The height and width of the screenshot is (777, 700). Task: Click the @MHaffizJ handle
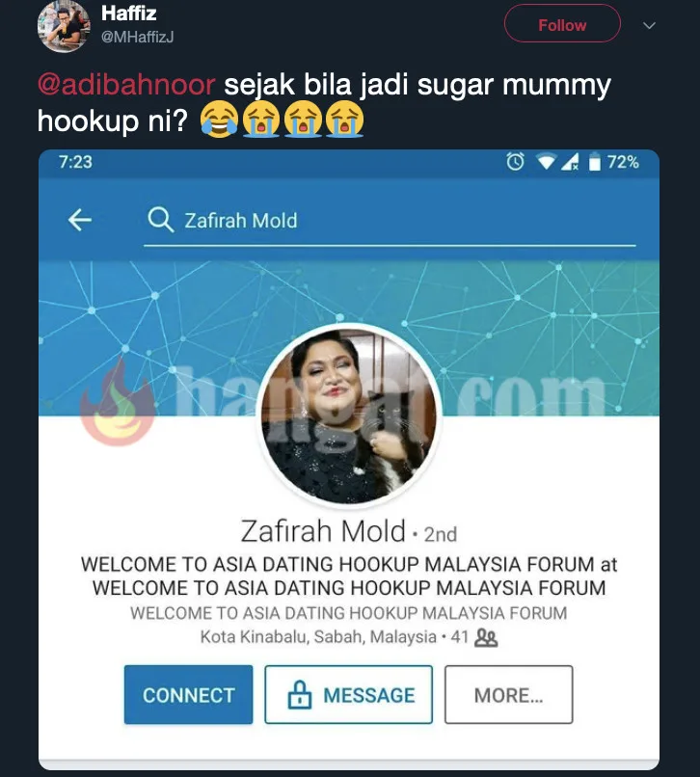click(137, 38)
